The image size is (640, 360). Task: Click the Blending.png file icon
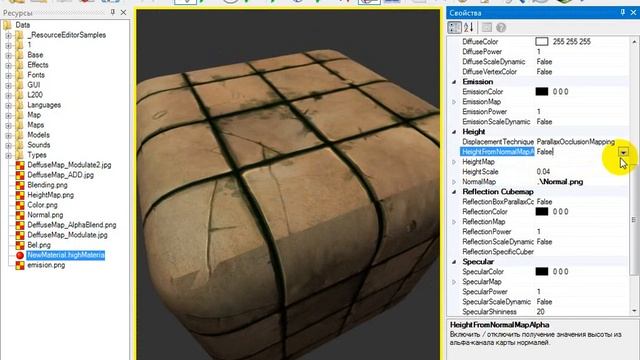click(20, 185)
